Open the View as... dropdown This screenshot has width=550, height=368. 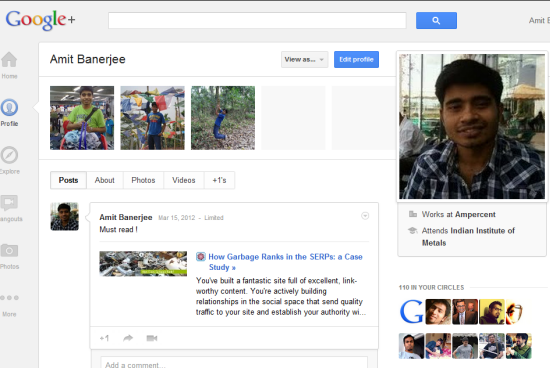coord(304,60)
